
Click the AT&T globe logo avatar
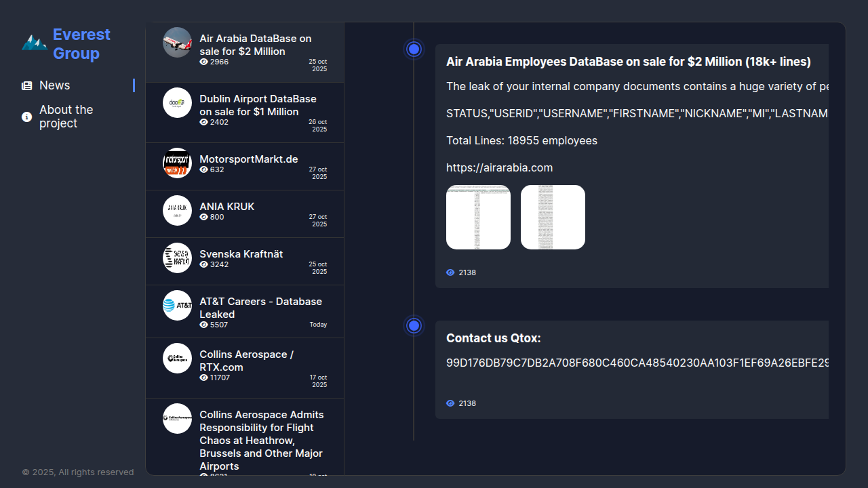click(177, 305)
